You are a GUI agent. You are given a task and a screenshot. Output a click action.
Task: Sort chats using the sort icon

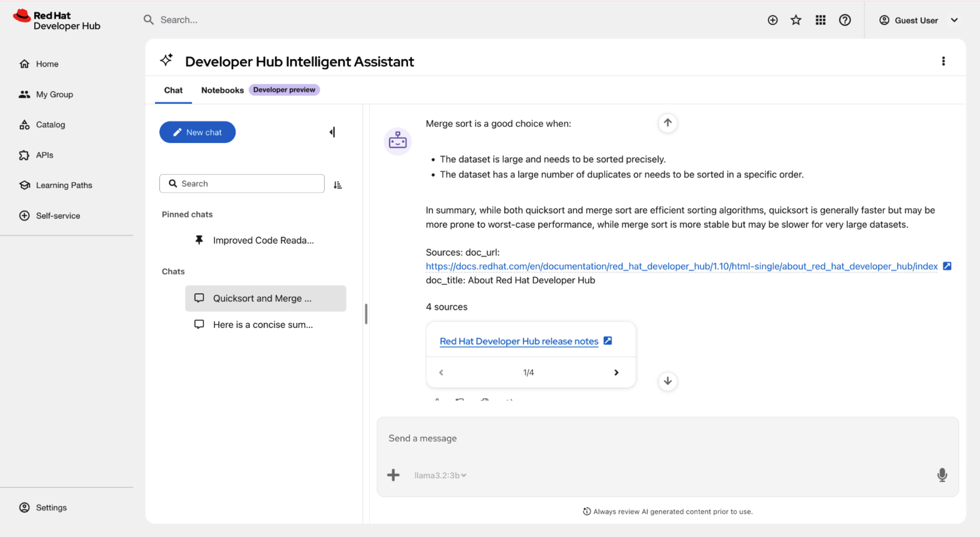coord(338,184)
